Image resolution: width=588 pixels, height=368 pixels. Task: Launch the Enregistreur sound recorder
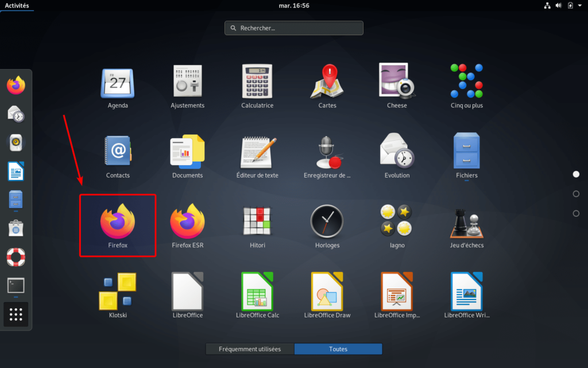pyautogui.click(x=327, y=154)
